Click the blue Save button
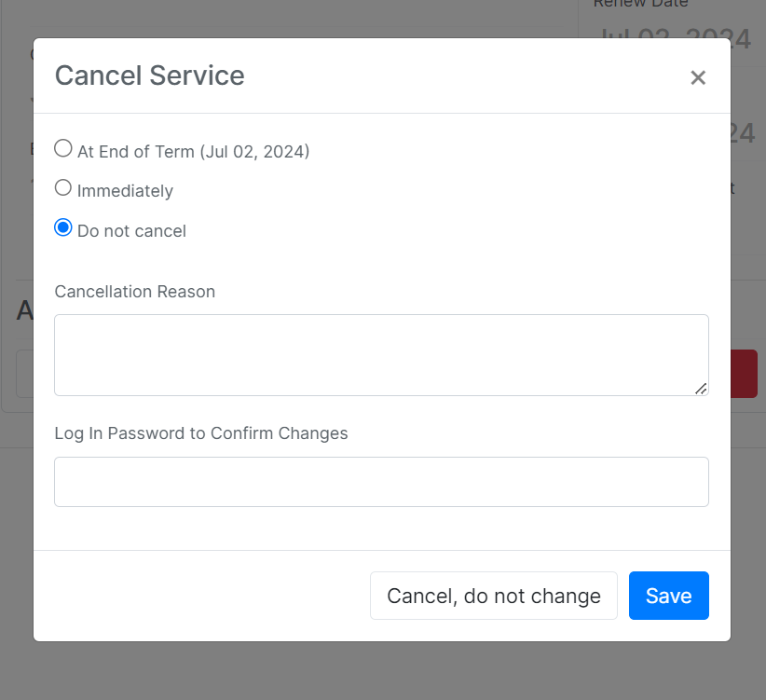This screenshot has height=700, width=766. click(x=669, y=596)
